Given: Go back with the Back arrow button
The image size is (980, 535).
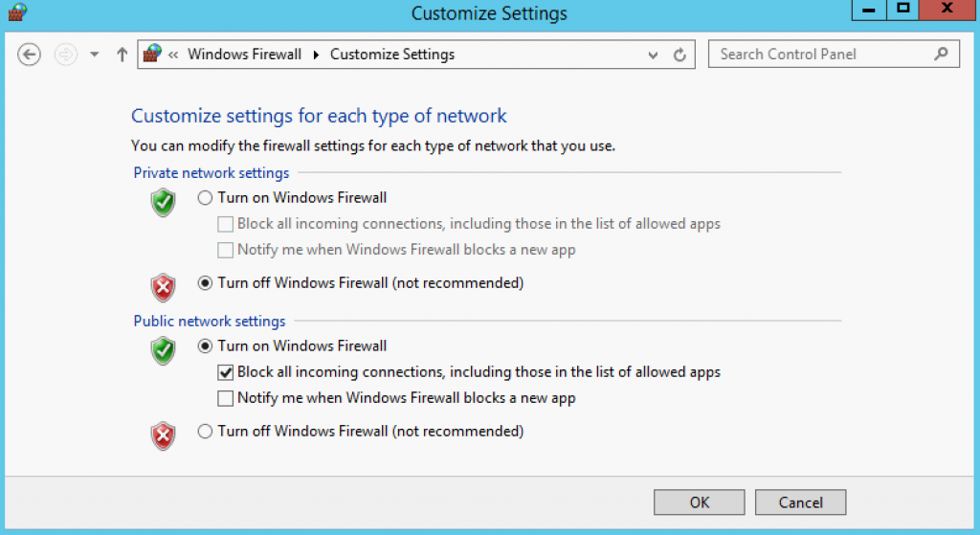Looking at the screenshot, I should coord(29,55).
